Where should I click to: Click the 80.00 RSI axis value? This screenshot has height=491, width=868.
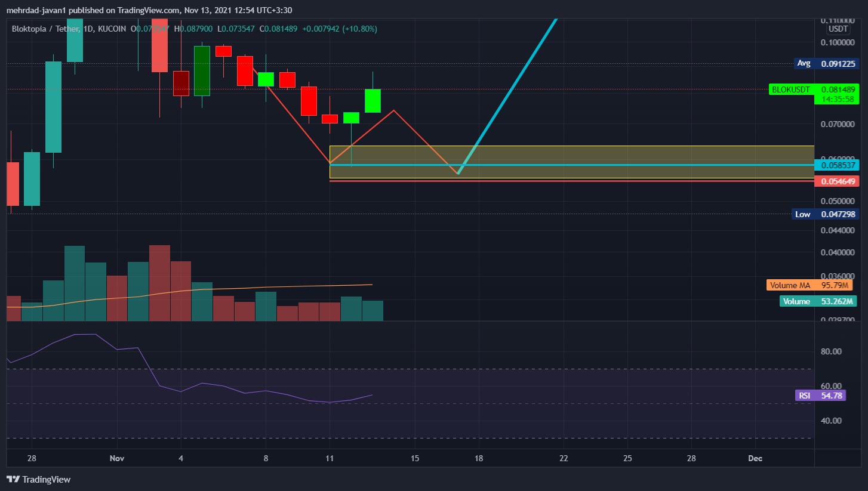832,351
